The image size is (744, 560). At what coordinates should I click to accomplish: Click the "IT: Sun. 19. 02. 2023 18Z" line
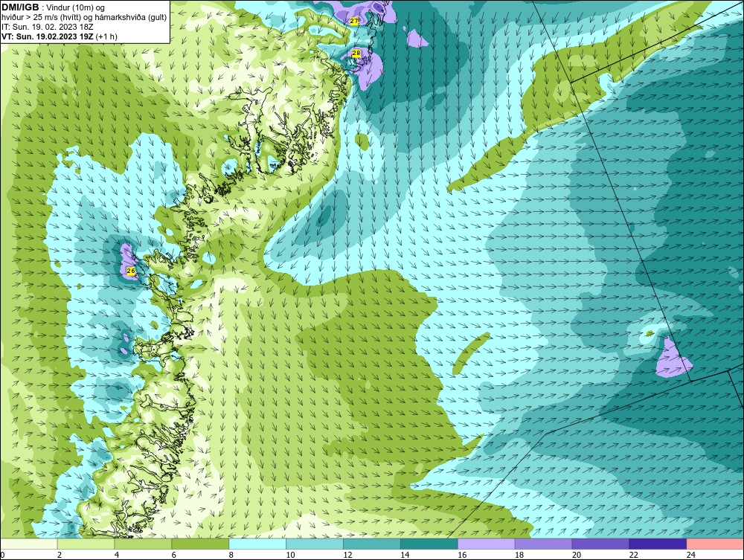[x=48, y=27]
